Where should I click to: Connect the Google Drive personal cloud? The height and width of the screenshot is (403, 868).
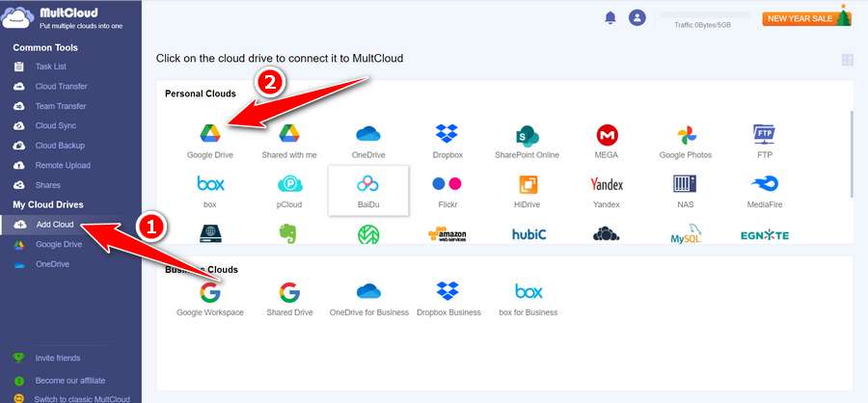pos(210,141)
